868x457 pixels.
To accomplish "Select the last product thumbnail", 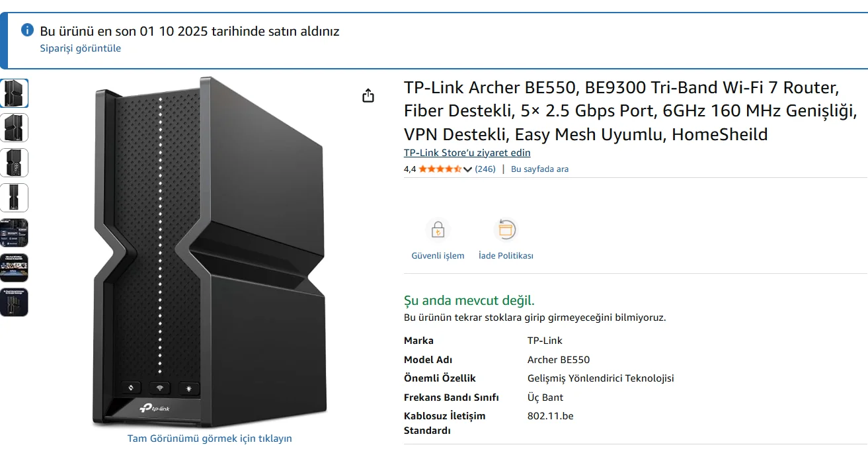I will pos(14,302).
